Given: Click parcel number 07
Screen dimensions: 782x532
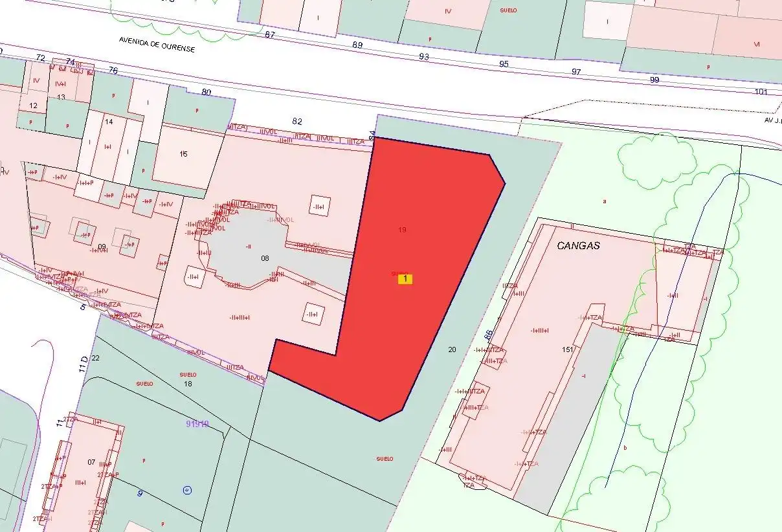Looking at the screenshot, I should (91, 462).
